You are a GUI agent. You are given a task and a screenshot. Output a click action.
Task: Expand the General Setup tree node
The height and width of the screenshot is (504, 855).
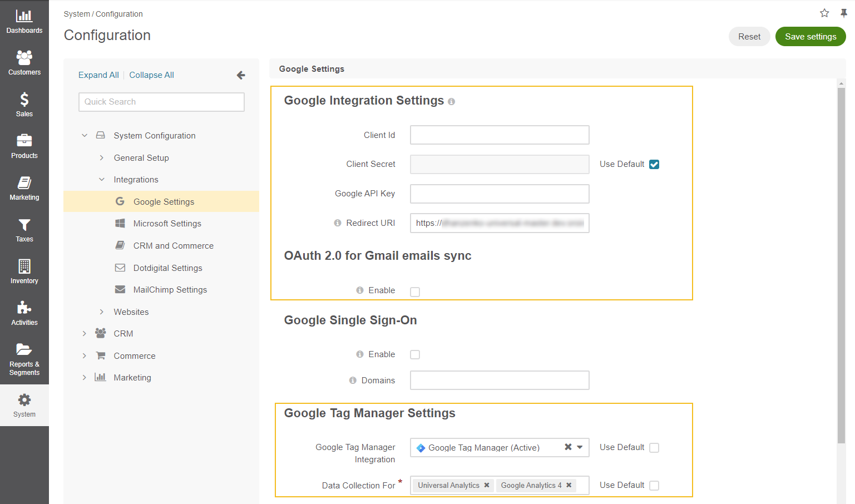click(x=101, y=158)
